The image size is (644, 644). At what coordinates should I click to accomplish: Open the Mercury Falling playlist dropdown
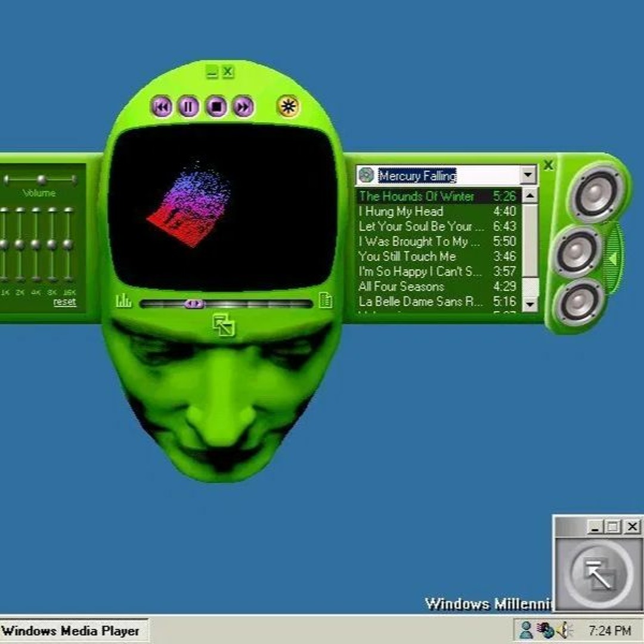point(528,175)
